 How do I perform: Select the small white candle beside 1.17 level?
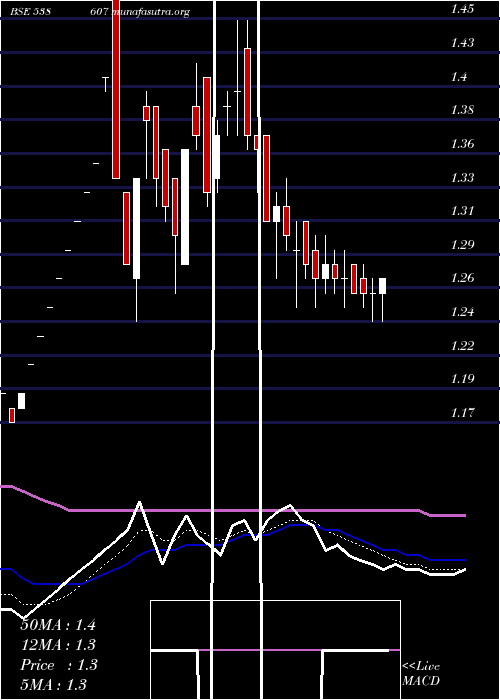coord(21,401)
